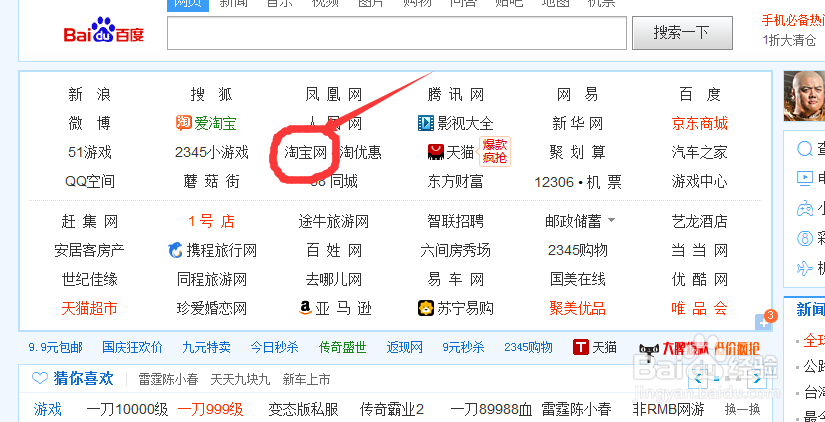
Task: Open the 聚划算 link
Action: 578,153
